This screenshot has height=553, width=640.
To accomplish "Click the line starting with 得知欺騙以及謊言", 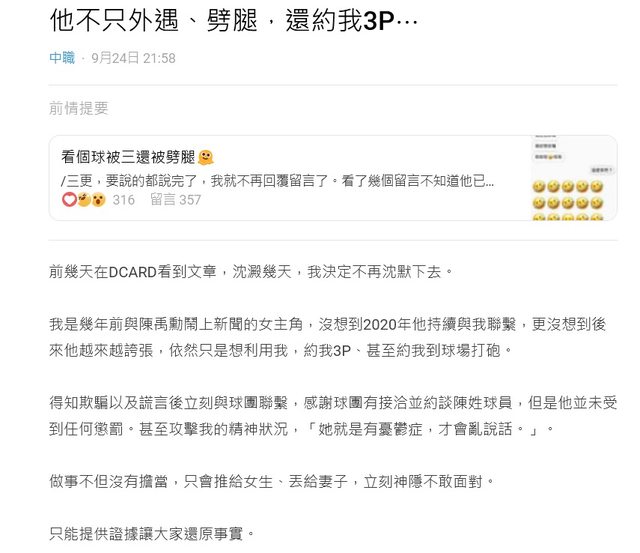I will [333, 403].
